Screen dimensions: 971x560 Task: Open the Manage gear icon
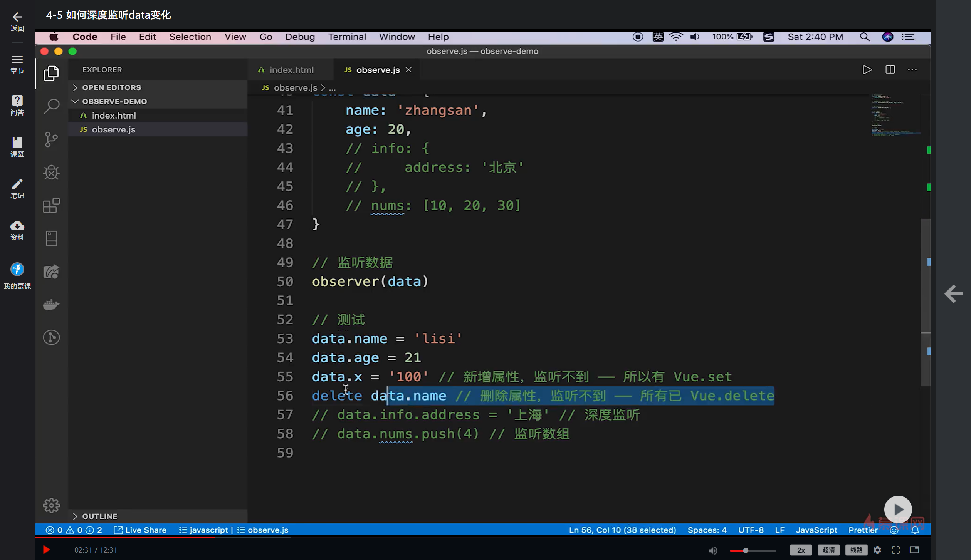(51, 505)
